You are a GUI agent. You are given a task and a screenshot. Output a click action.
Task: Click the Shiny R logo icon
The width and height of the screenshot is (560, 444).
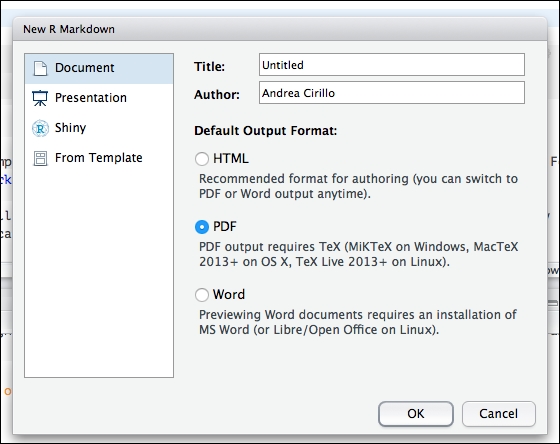click(40, 128)
